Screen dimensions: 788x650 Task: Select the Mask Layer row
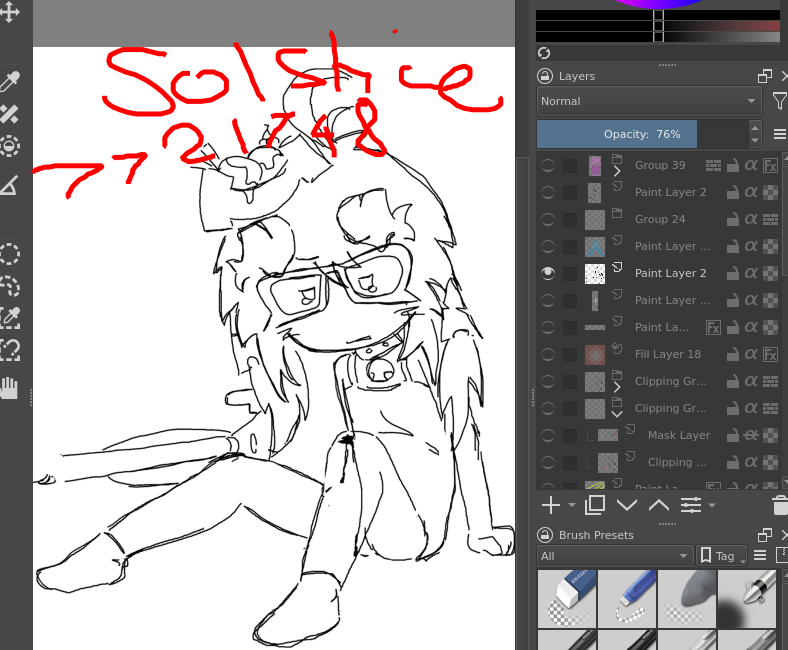[x=660, y=435]
